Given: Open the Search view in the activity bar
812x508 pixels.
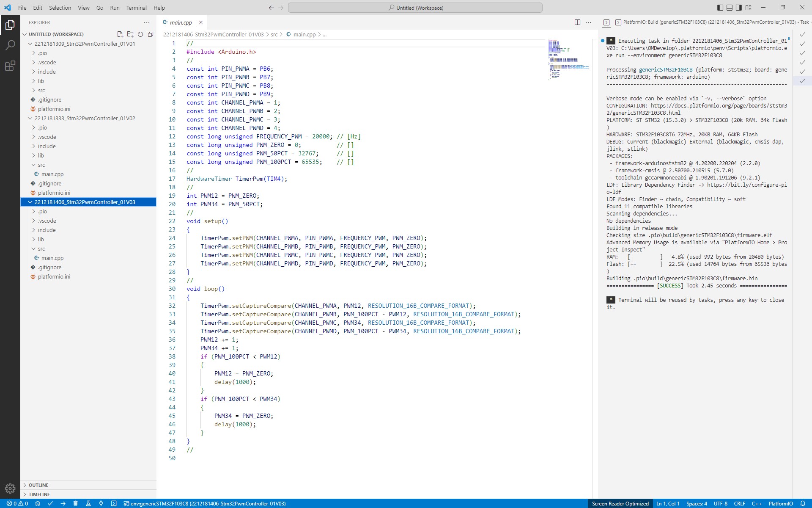Looking at the screenshot, I should 10,45.
